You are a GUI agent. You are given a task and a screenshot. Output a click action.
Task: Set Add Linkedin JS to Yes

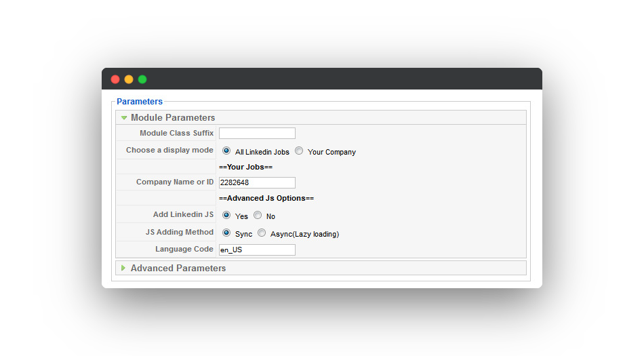pos(226,215)
